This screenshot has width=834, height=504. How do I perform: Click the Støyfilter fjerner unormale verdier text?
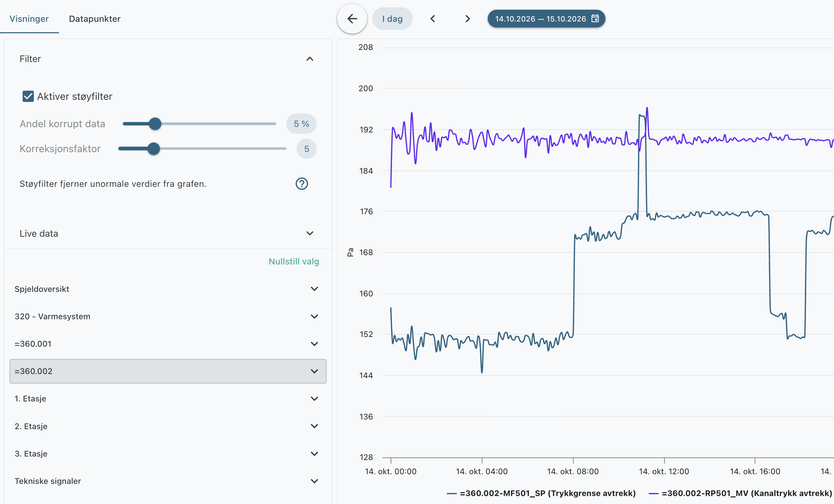click(113, 184)
